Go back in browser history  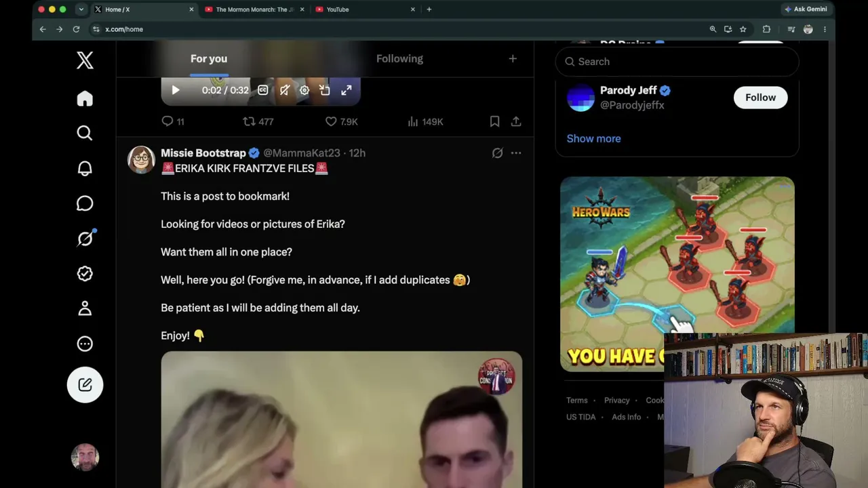[x=43, y=29]
